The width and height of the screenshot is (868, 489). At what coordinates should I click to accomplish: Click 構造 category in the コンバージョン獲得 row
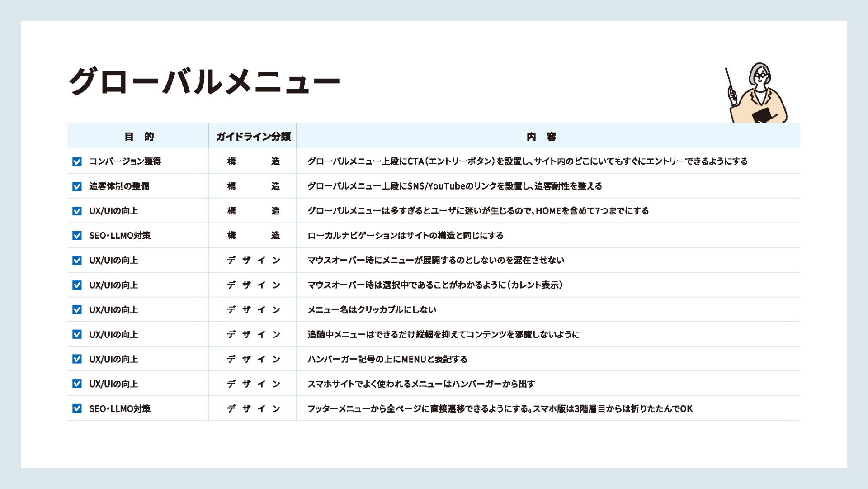(x=253, y=161)
